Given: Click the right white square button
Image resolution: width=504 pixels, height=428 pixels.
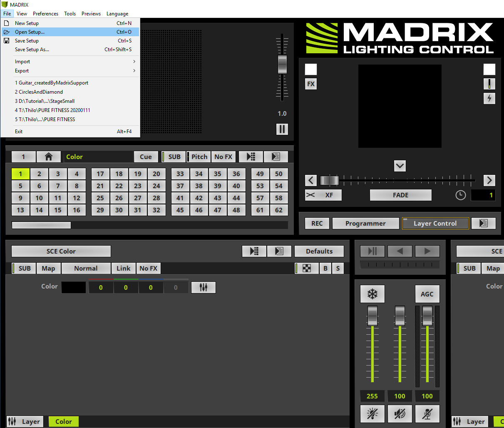Looking at the screenshot, I should [x=489, y=69].
